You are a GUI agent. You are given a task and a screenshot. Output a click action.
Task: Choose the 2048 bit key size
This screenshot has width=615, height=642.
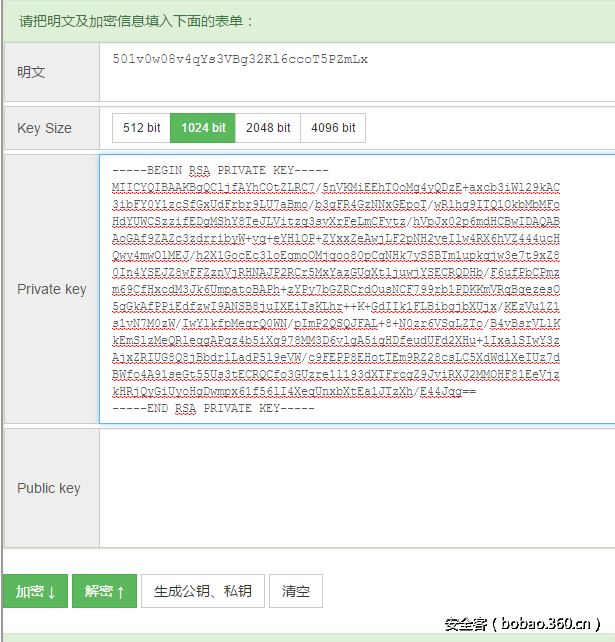click(x=268, y=128)
